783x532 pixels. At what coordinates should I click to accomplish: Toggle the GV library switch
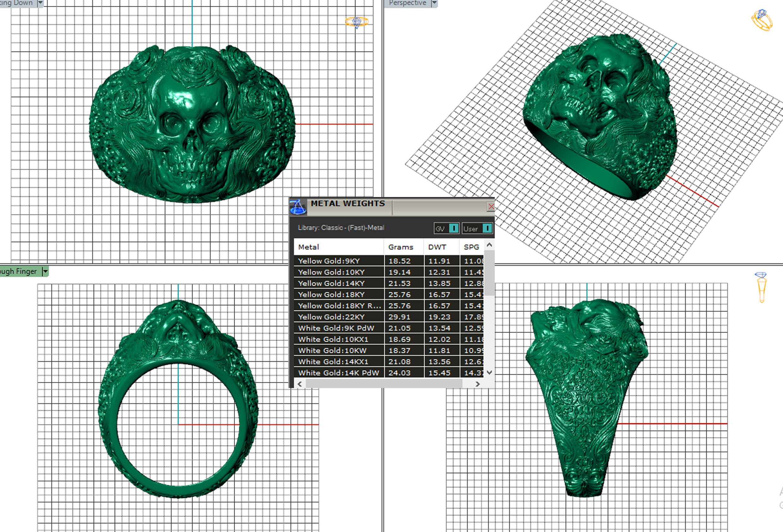[x=446, y=229]
